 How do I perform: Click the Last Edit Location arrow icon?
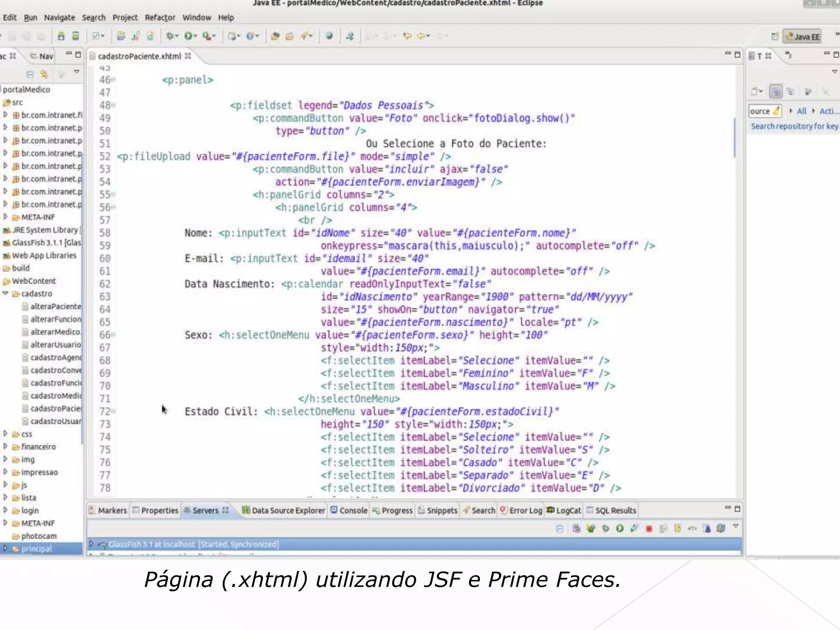tap(407, 36)
